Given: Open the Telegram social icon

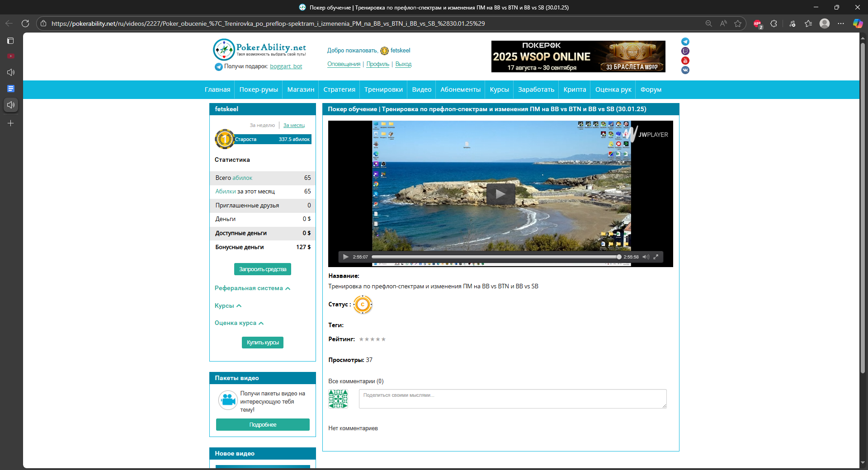Looking at the screenshot, I should pos(685,42).
